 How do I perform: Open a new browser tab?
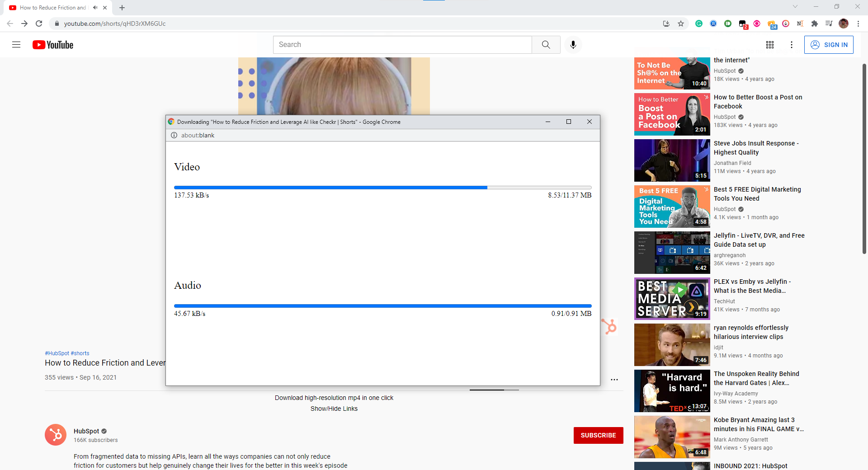point(122,8)
